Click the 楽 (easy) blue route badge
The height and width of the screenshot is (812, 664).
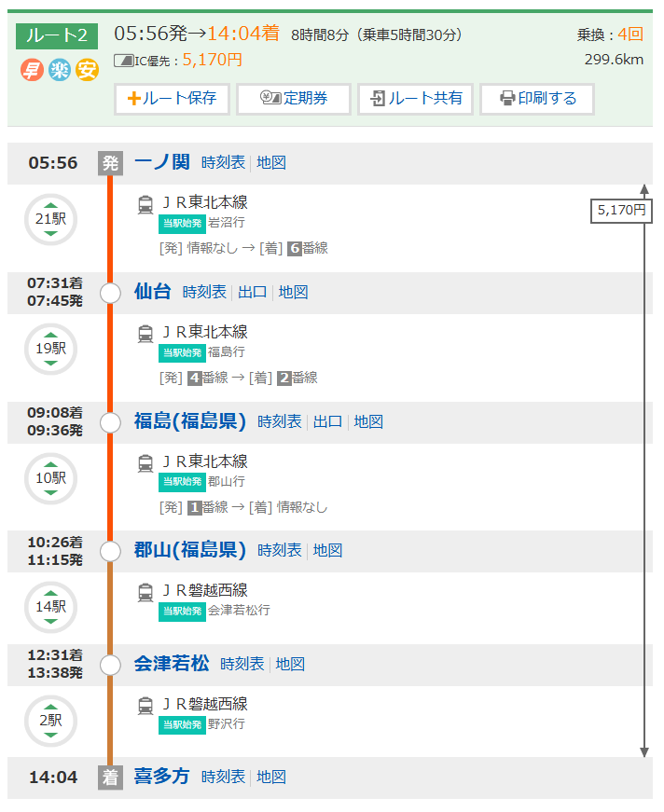pos(60,70)
